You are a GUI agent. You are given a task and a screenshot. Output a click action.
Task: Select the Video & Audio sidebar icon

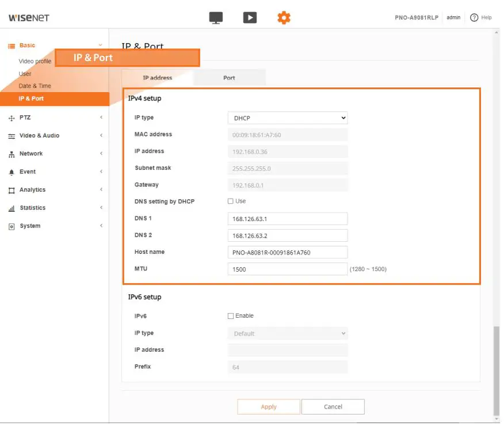[x=12, y=135]
